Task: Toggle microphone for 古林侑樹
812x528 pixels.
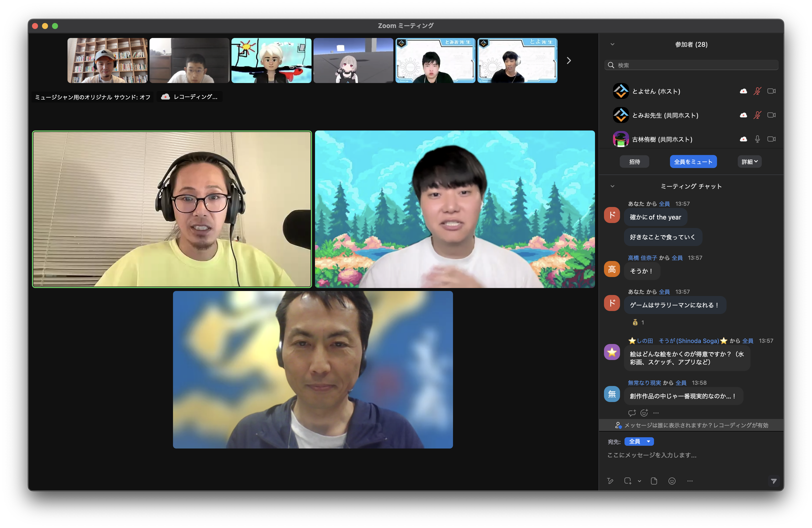Action: click(x=757, y=139)
